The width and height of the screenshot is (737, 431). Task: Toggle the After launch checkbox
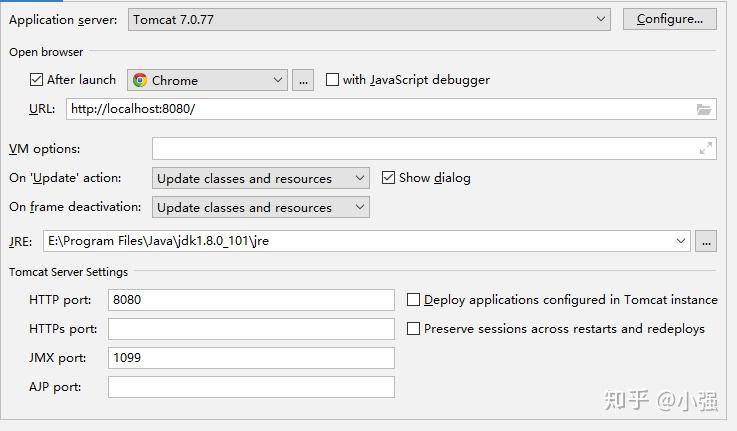[36, 79]
